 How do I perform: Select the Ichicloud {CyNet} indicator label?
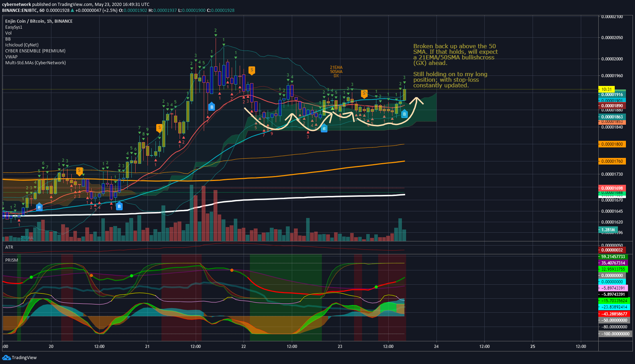click(x=22, y=45)
